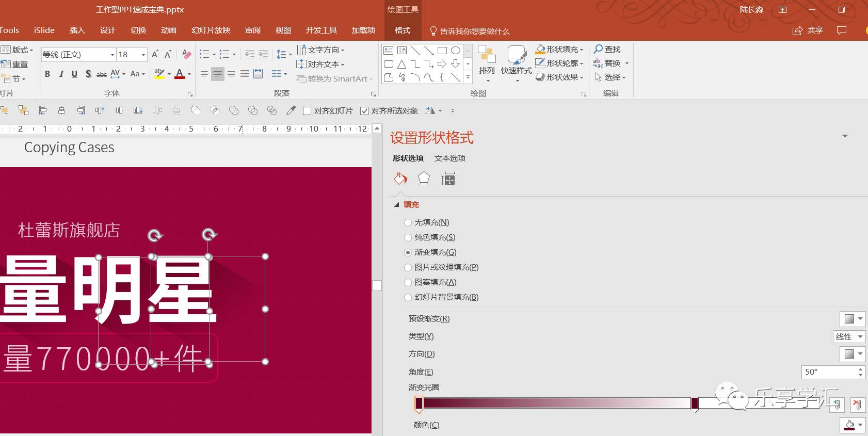Screen dimensions: 868x436
Task: Open Size & Properties icon in pane
Action: coord(448,180)
